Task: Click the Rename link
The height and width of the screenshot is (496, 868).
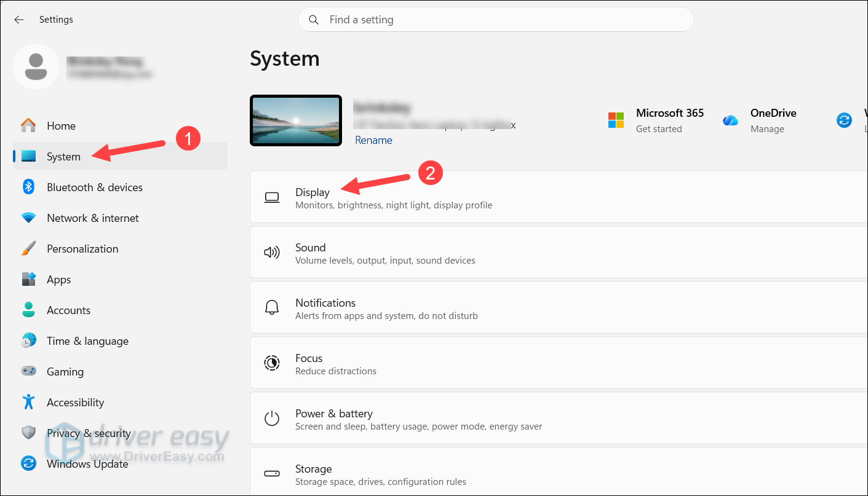Action: [x=373, y=140]
